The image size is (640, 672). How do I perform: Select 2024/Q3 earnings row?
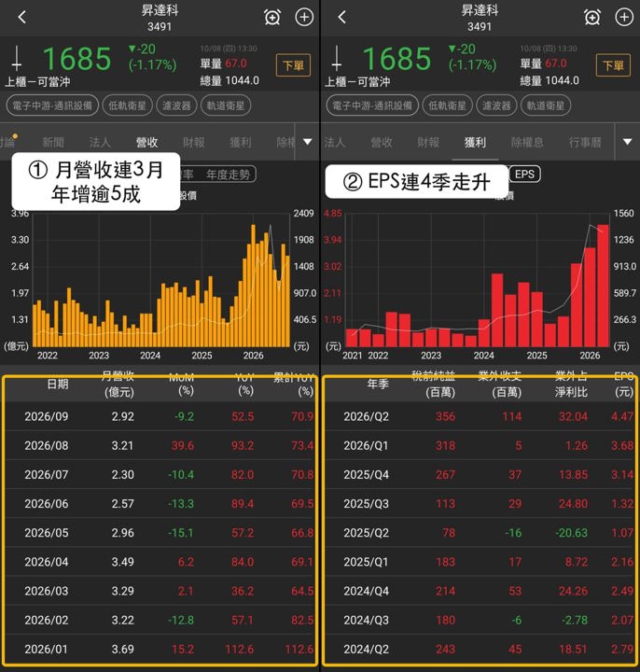click(480, 620)
